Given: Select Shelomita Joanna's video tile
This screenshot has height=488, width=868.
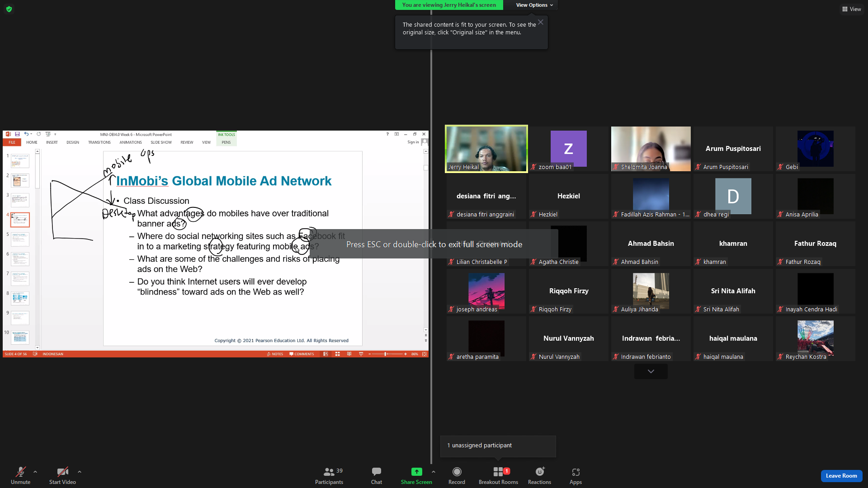Looking at the screenshot, I should (x=651, y=149).
